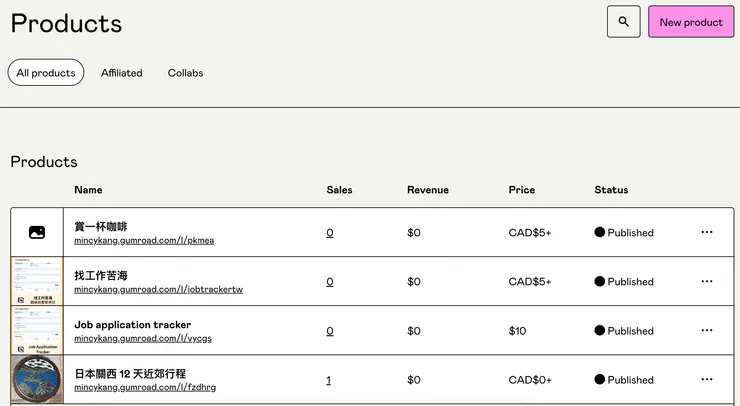
Task: Sort the table by the Sales column header
Action: point(339,190)
